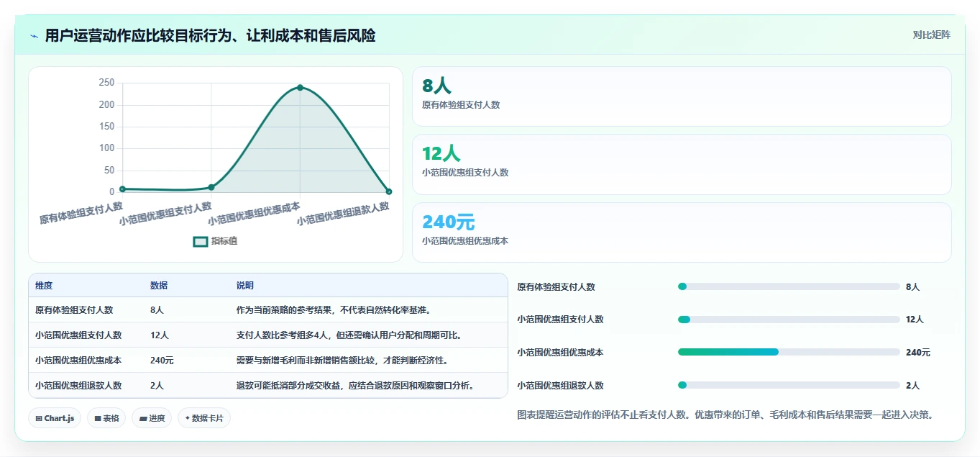
Task: Click the chart peak point at 240
Action: (x=300, y=88)
